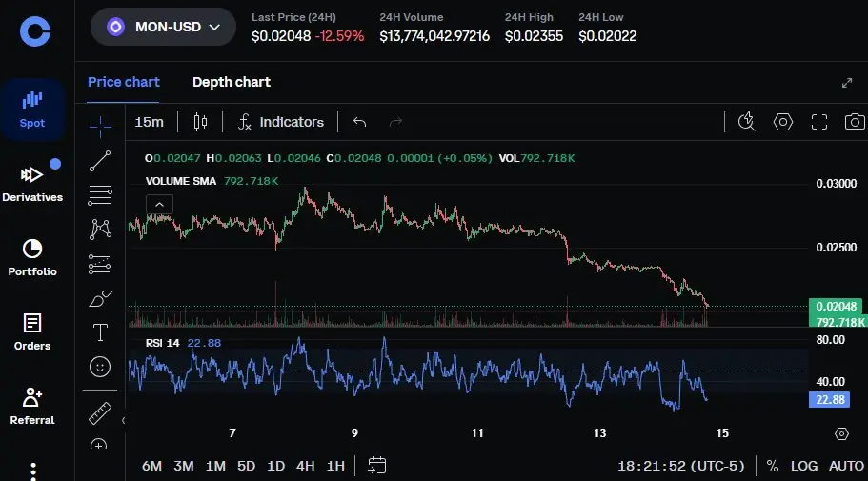Change the candlestick chart style
This screenshot has width=868, height=481.
tap(200, 122)
